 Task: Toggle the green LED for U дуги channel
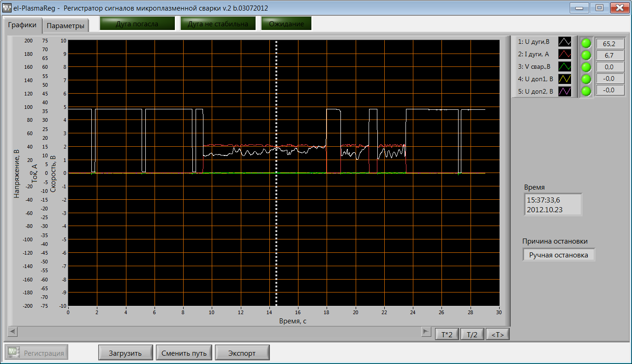(x=586, y=43)
